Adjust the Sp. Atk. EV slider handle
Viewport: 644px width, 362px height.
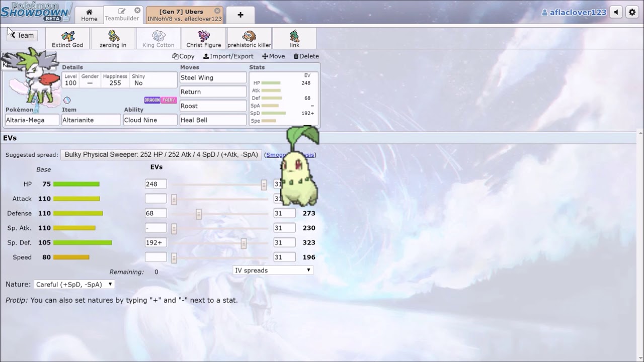[x=174, y=229]
